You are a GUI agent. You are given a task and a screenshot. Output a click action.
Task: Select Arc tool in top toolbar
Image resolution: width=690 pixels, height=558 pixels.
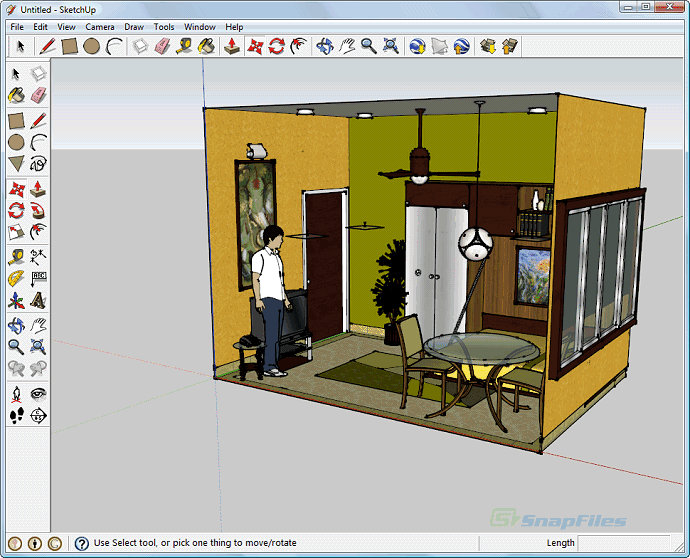tap(114, 46)
